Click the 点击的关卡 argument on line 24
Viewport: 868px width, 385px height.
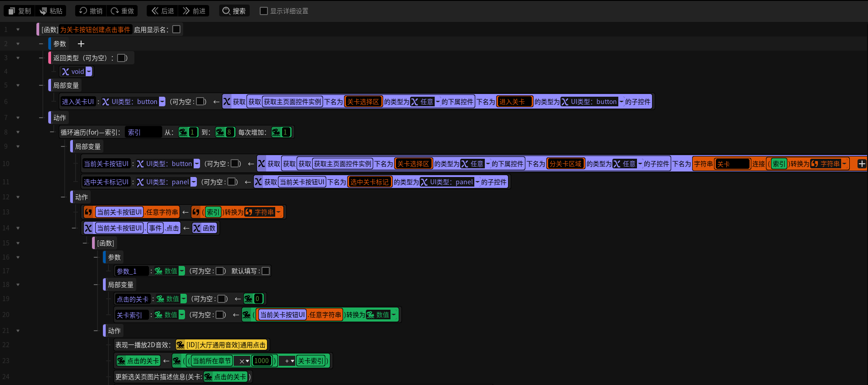[x=226, y=377]
